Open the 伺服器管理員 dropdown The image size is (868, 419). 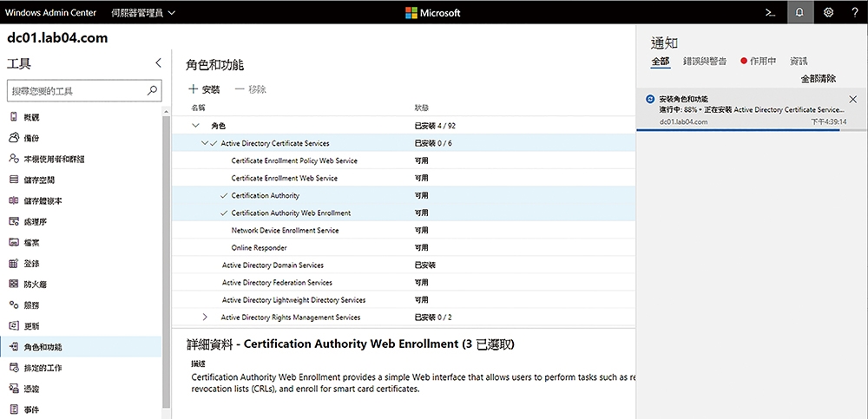(143, 12)
